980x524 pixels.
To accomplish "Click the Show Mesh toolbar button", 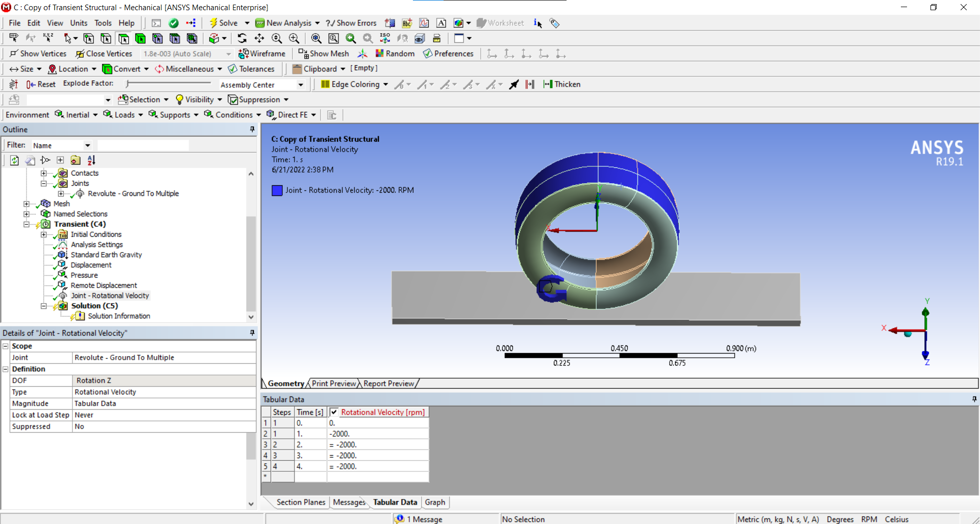I will (324, 54).
